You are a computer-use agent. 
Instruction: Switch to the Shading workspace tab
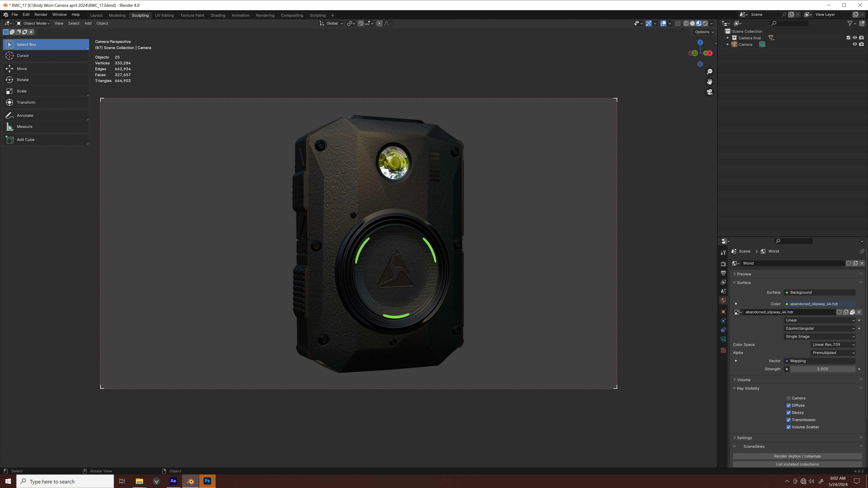point(218,15)
